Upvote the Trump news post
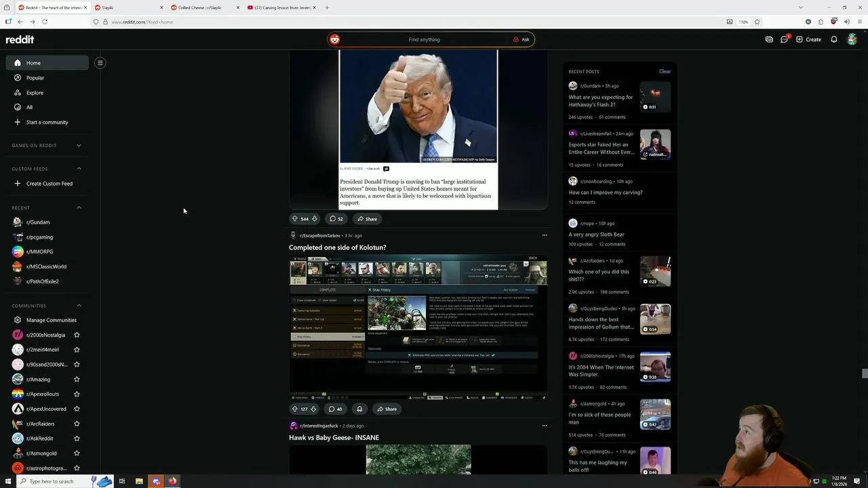This screenshot has width=868, height=488. [x=295, y=219]
